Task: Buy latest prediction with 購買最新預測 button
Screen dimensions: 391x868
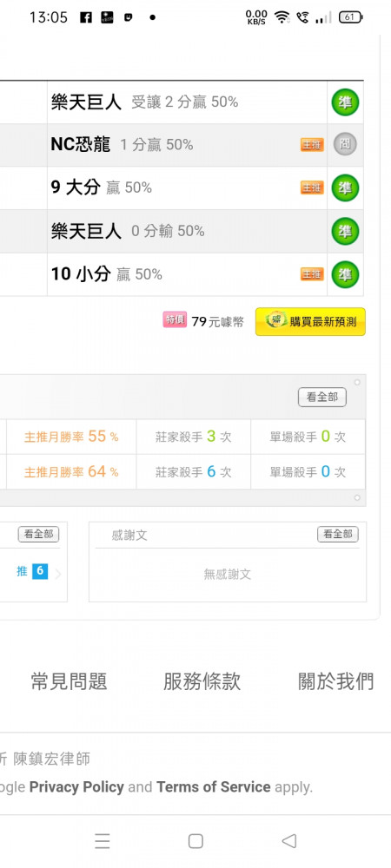Action: coord(310,322)
